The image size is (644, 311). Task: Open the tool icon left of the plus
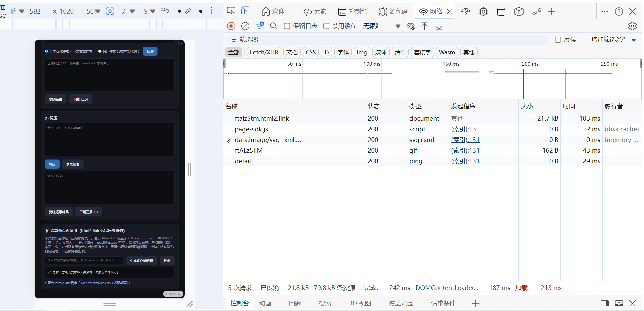[x=537, y=12]
